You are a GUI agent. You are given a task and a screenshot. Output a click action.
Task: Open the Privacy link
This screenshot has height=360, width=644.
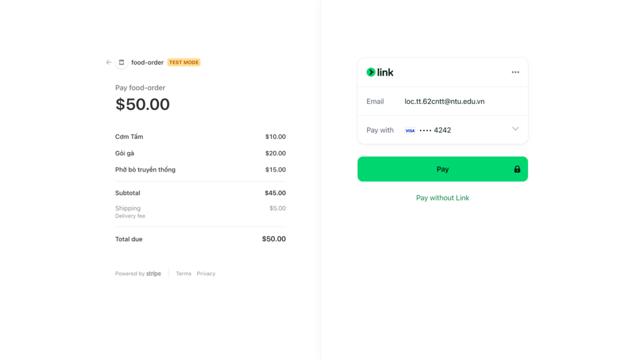pos(206,274)
